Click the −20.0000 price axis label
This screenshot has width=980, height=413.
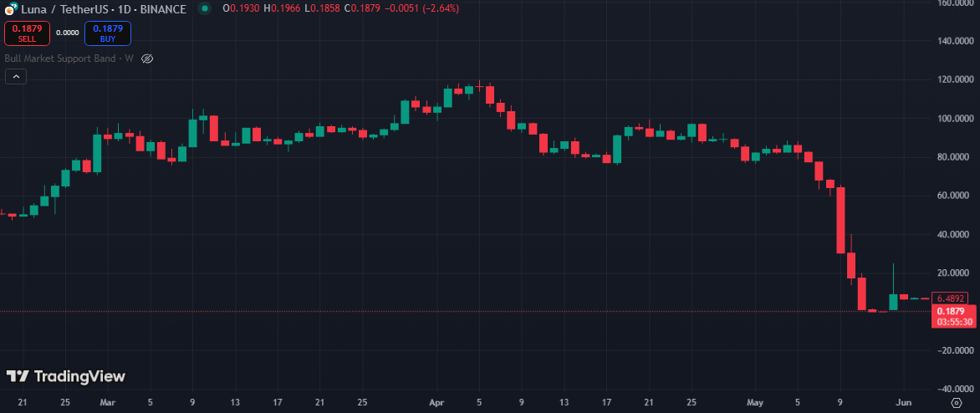pos(956,350)
